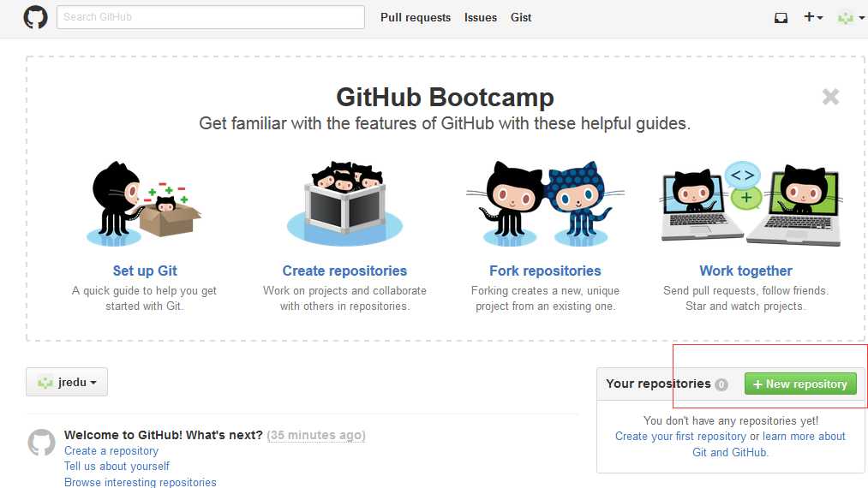Screen dimensions: 868x488
Task: Open the Set up Git guide link
Action: pos(145,271)
